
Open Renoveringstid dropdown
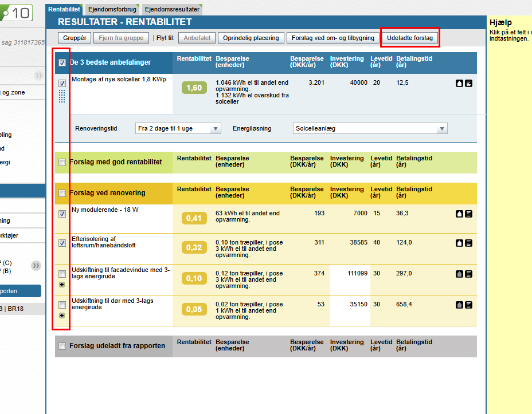coord(178,128)
